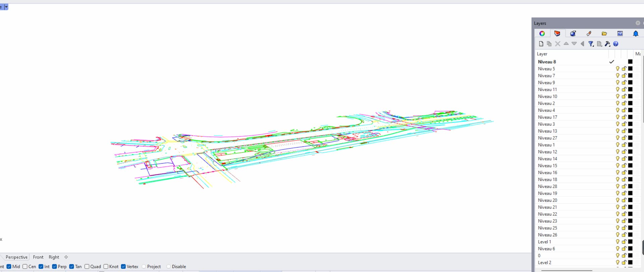644x272 pixels.
Task: Disable the Tan object snap
Action: (71, 267)
